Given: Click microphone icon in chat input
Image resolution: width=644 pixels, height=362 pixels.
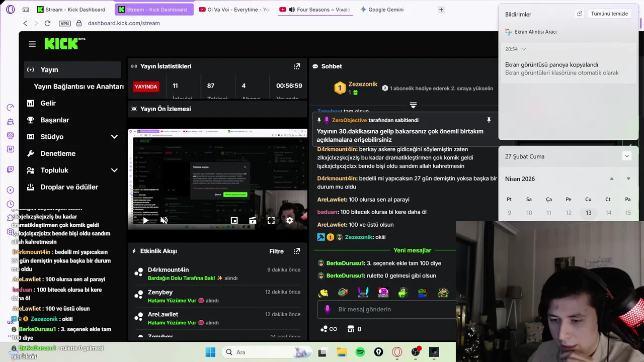Looking at the screenshot, I should pyautogui.click(x=328, y=309).
